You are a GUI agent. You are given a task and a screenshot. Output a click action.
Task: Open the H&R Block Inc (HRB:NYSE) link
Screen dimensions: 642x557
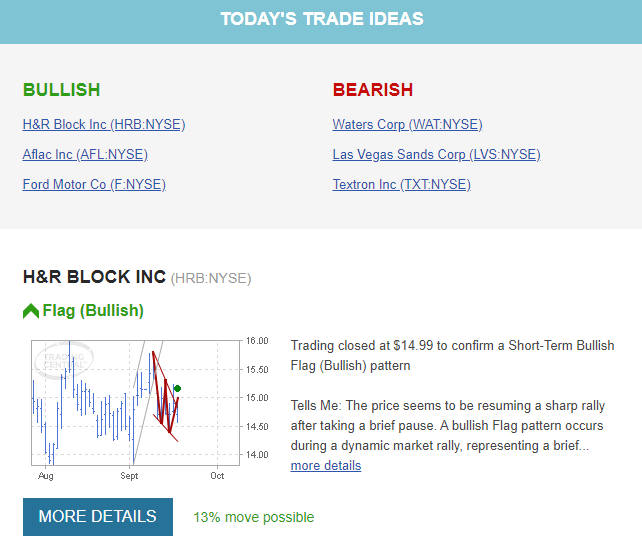[104, 124]
